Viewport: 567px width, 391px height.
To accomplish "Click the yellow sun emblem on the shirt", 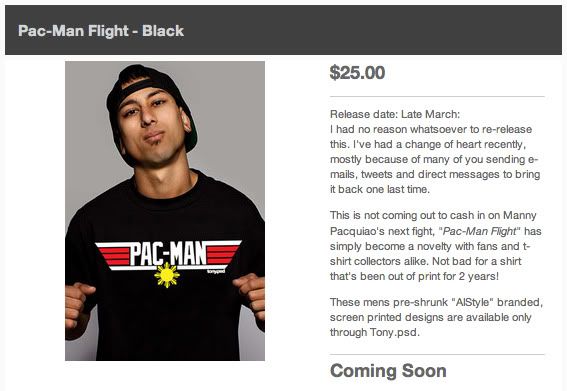I will coord(167,275).
